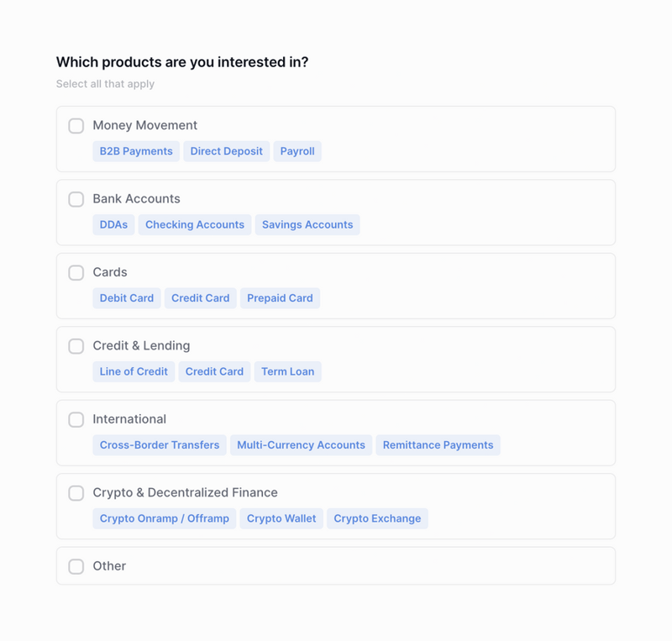
Task: Enable the Cards option
Action: [x=76, y=272]
